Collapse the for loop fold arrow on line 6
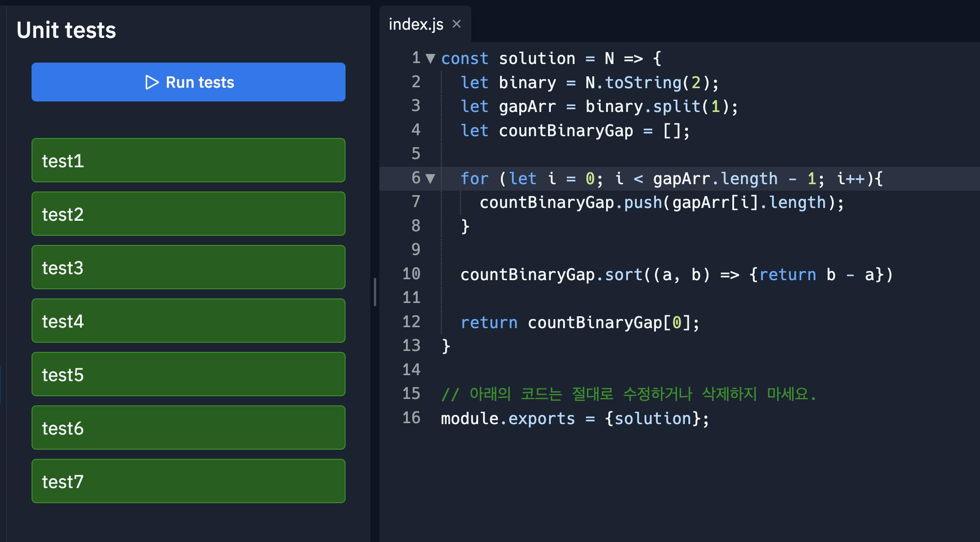The image size is (980, 542). (430, 178)
